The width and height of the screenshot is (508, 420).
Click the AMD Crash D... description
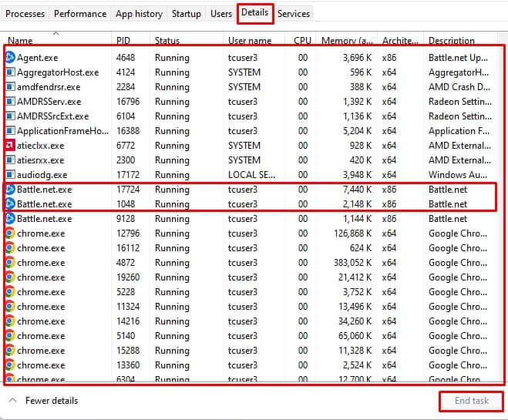[x=459, y=87]
